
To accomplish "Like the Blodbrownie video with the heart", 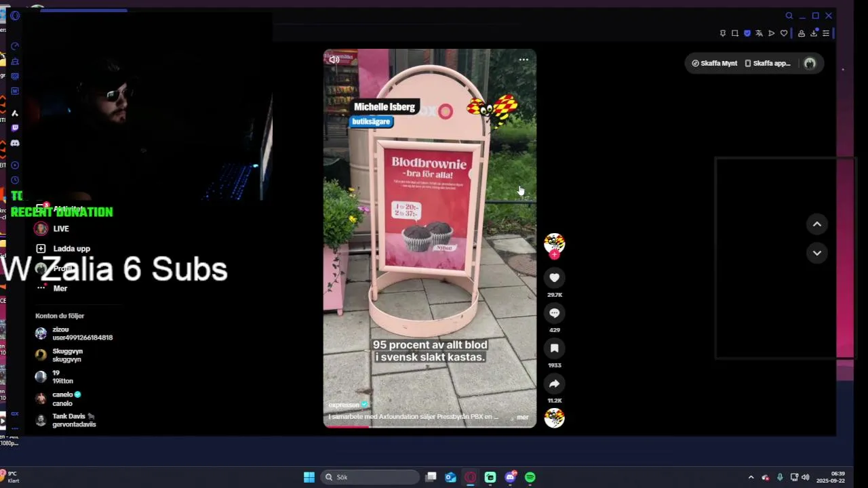I will (x=554, y=277).
